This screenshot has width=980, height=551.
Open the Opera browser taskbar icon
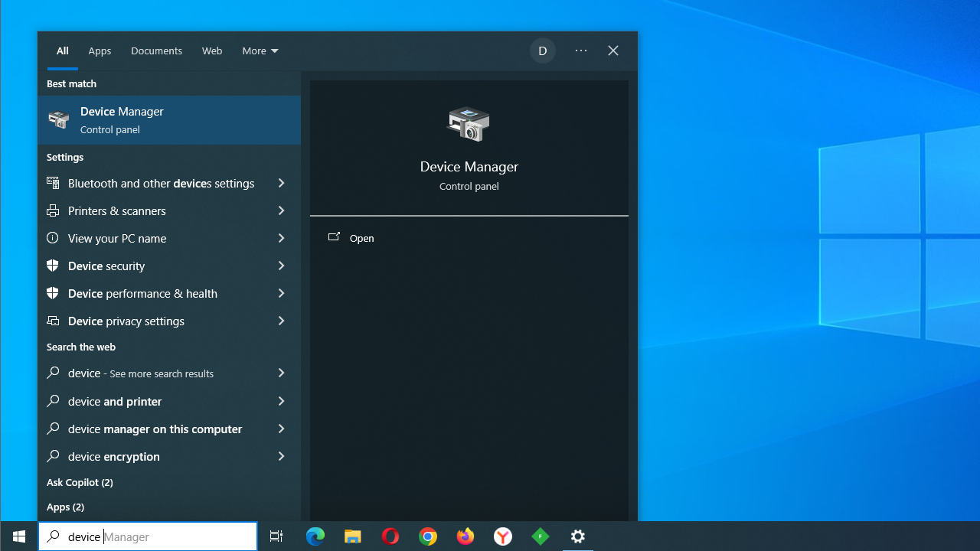[x=390, y=536]
